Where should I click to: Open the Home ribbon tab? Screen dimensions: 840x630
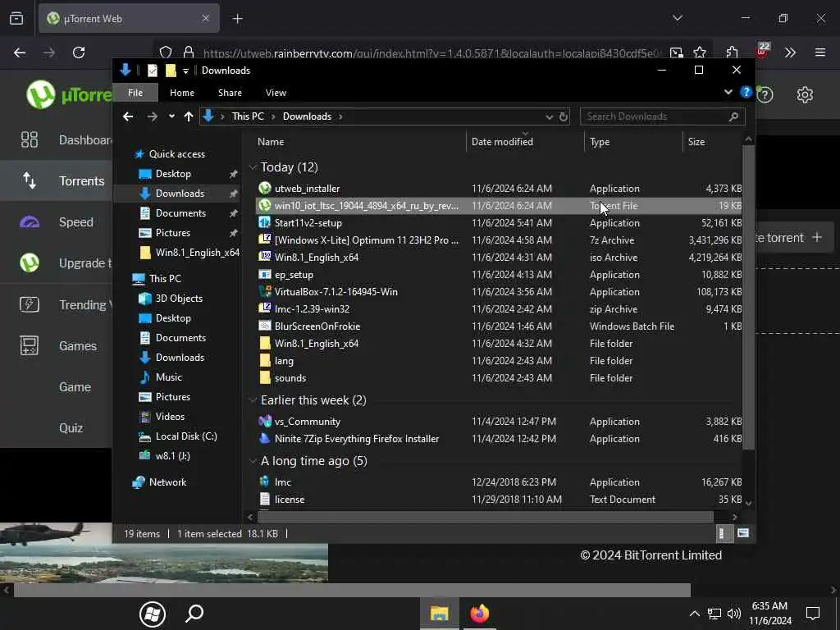(x=182, y=92)
